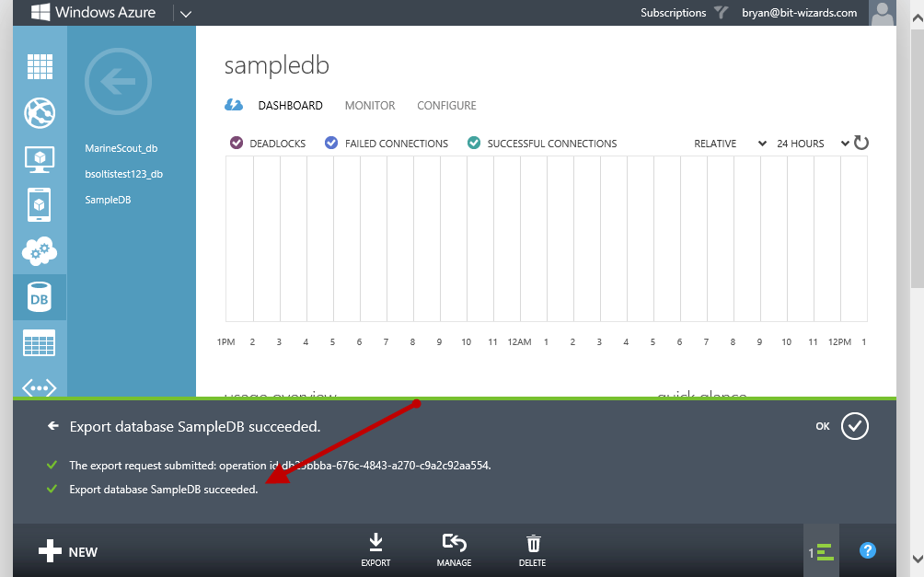The height and width of the screenshot is (577, 924).
Task: Click the 12PM label on chart axis
Action: pos(839,341)
